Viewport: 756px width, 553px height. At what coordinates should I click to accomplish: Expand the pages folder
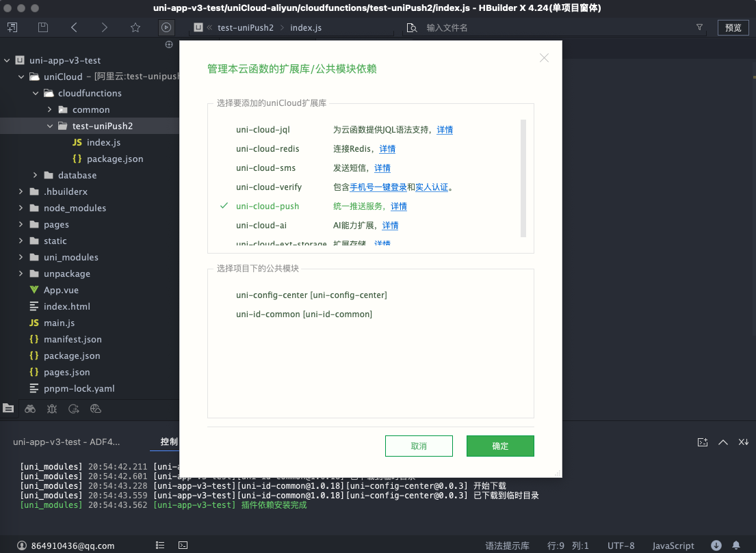point(21,224)
